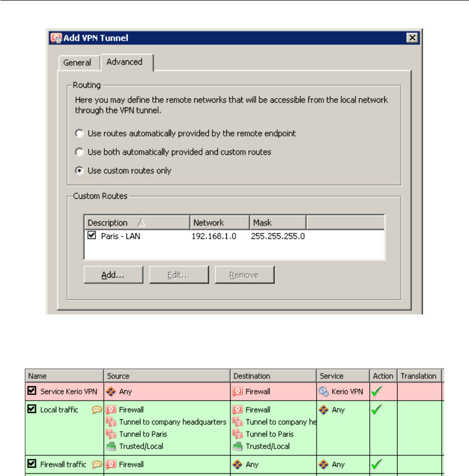Viewport: 469px width, 476px height.
Task: Click Tunnel to Paris source icon
Action: [x=111, y=434]
